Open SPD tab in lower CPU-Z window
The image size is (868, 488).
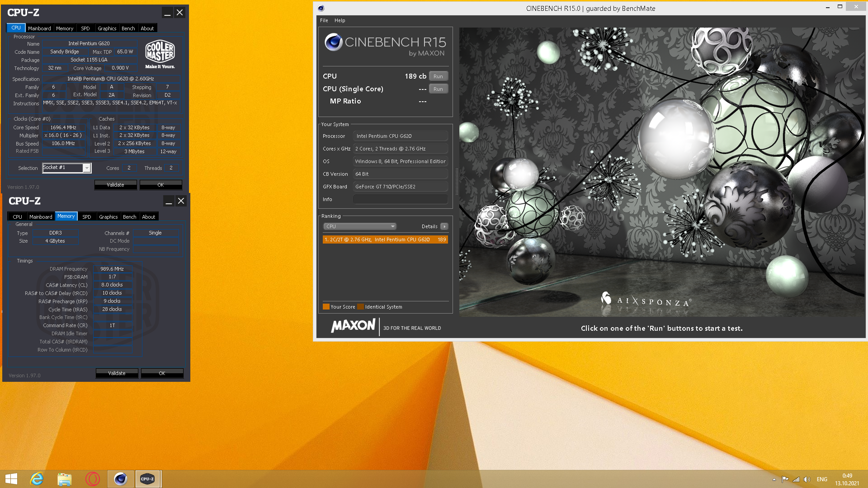click(x=87, y=216)
